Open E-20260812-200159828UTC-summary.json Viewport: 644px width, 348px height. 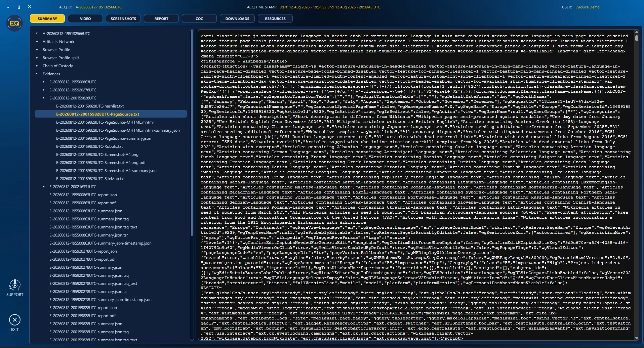click(x=86, y=324)
